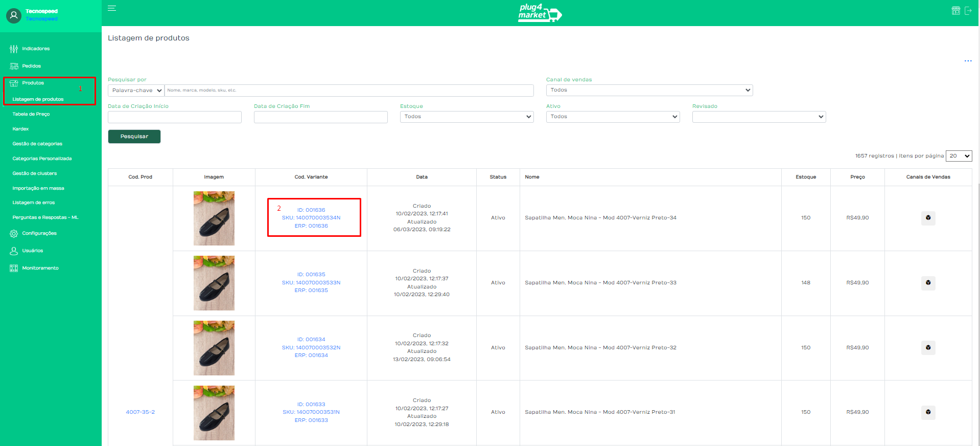The height and width of the screenshot is (446, 980).
Task: Open Kardex menu item
Action: point(20,129)
